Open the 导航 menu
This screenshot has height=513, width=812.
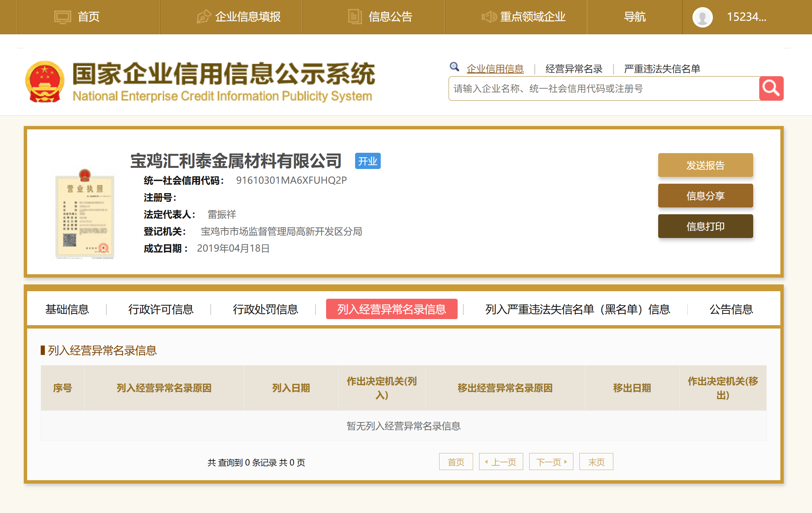coord(634,17)
